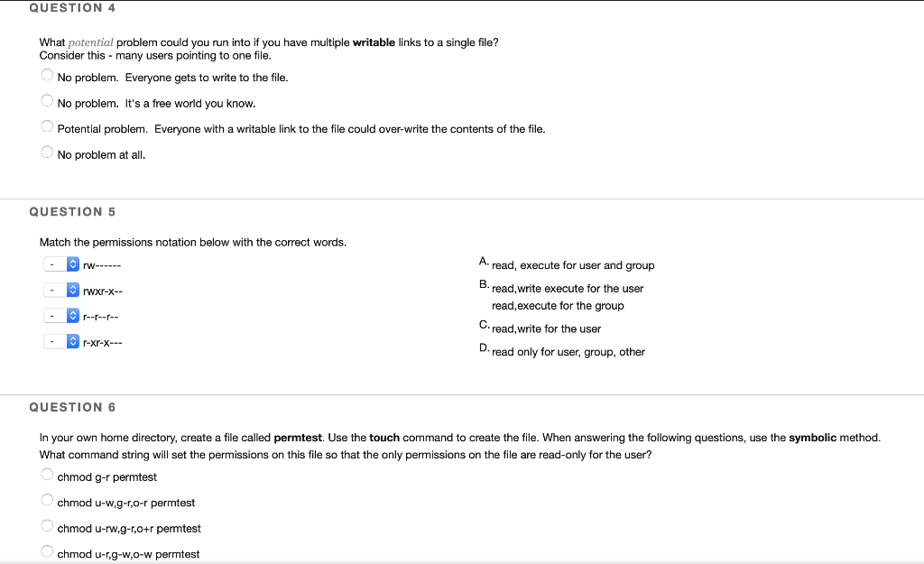The height and width of the screenshot is (564, 924).
Task: Expand the selector next to r--r--r--
Action: [x=61, y=315]
